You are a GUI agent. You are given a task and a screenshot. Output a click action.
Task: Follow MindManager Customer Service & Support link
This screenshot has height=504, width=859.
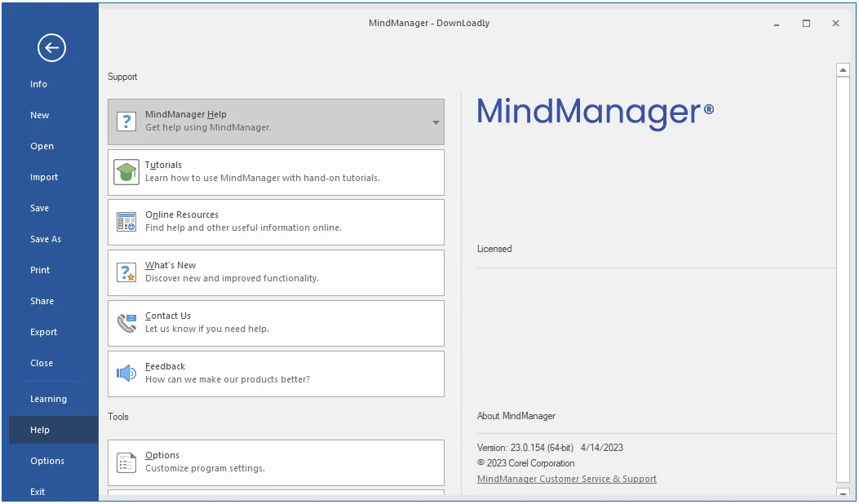click(x=566, y=478)
